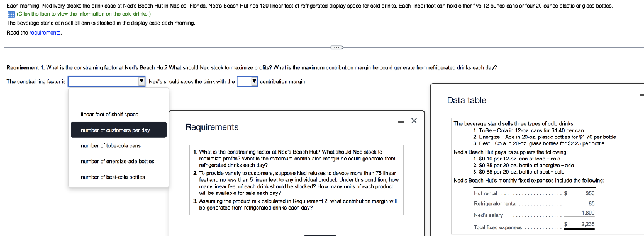Click the Best-Cola $2.25 per bottle line
Viewport: 644px width, 236px height.
538,143
